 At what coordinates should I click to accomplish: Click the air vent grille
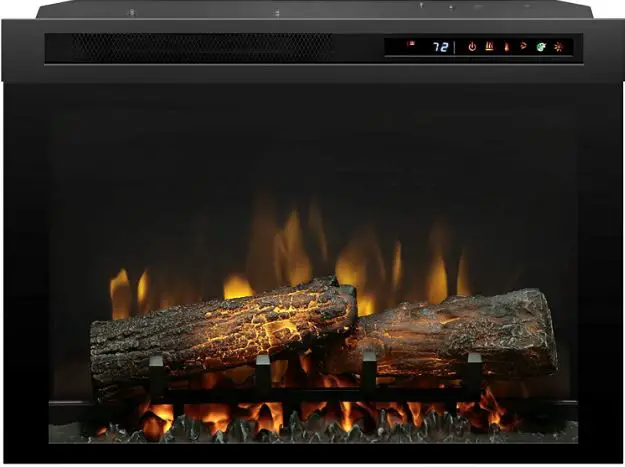pos(190,47)
